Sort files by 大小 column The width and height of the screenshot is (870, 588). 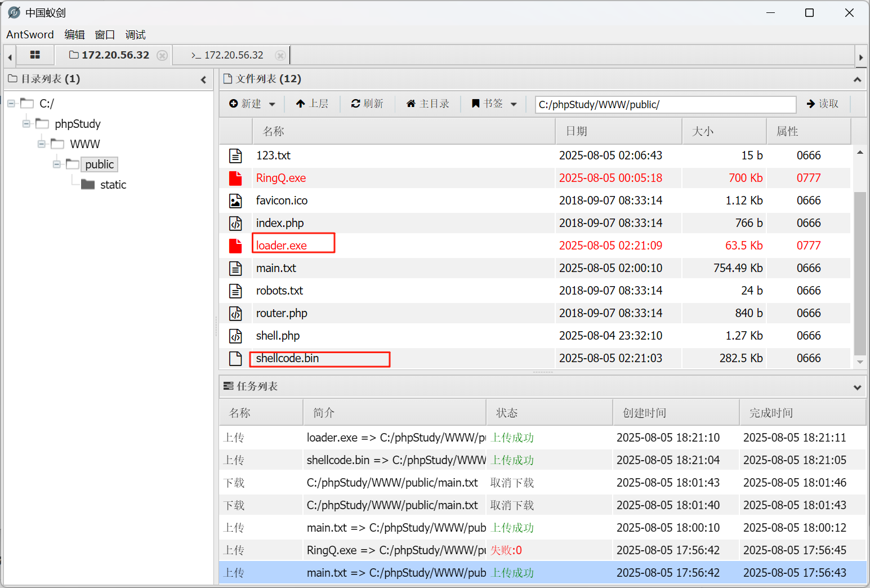(724, 131)
